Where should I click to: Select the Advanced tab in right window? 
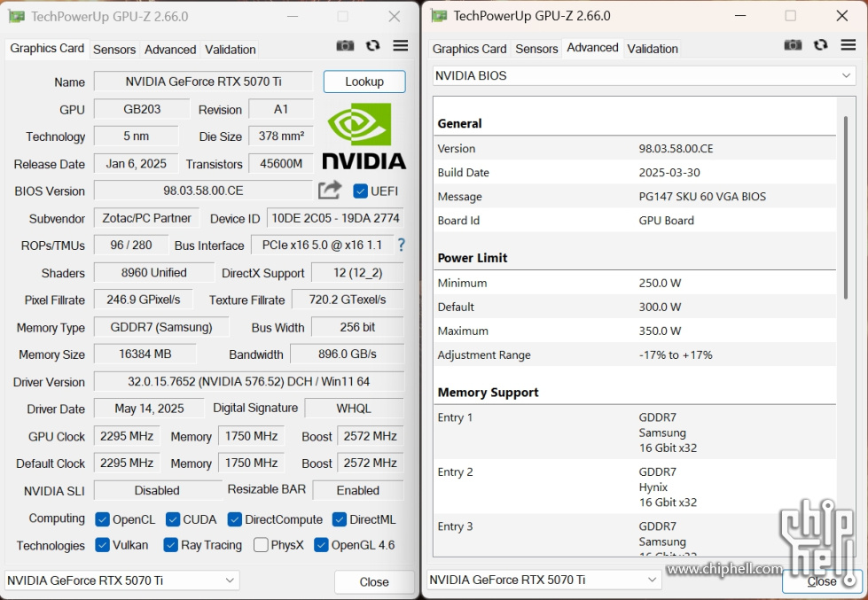coord(592,48)
